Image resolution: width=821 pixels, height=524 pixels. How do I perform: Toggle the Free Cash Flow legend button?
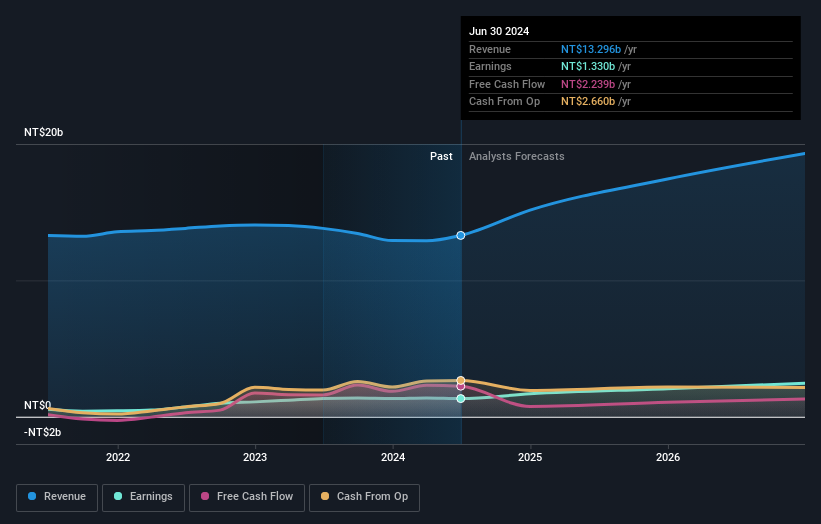[x=247, y=497]
